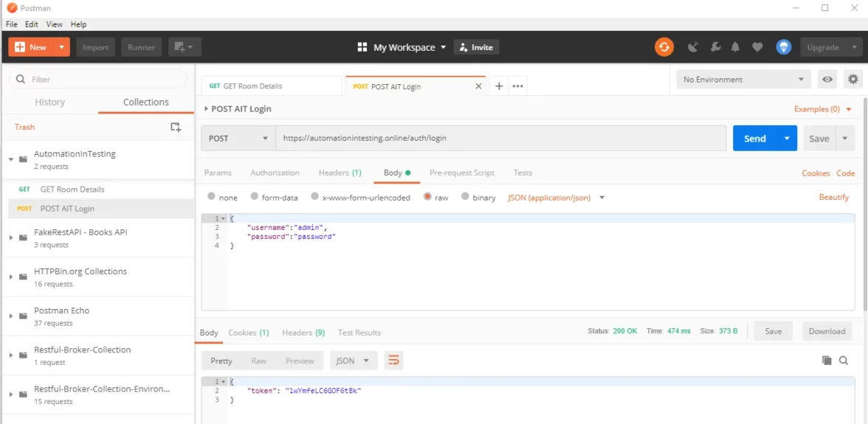Click environment quick look eye icon

pyautogui.click(x=828, y=80)
